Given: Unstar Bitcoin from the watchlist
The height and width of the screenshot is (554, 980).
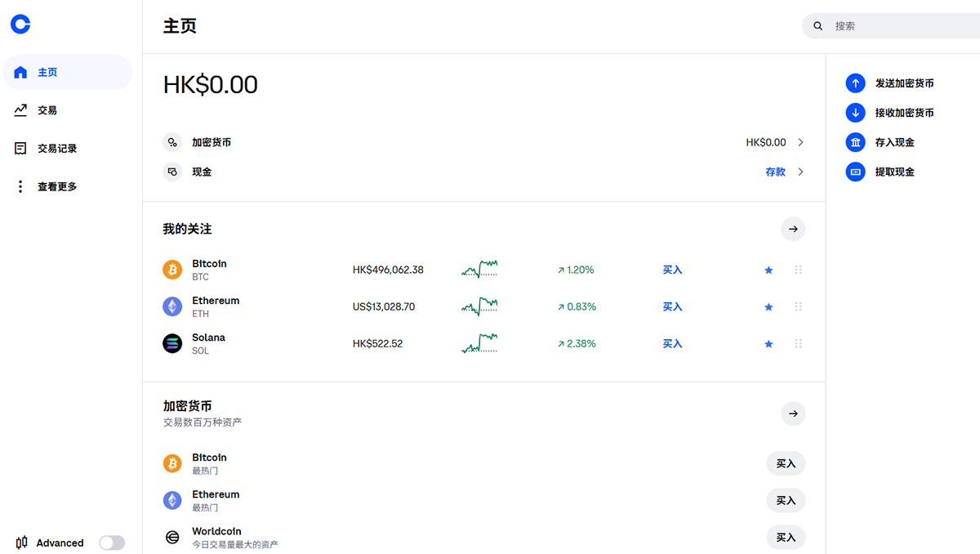Looking at the screenshot, I should [768, 270].
